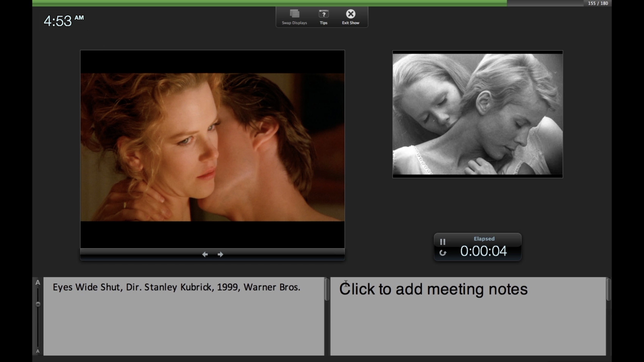The height and width of the screenshot is (362, 644).
Task: Click Exit Show button
Action: click(351, 17)
